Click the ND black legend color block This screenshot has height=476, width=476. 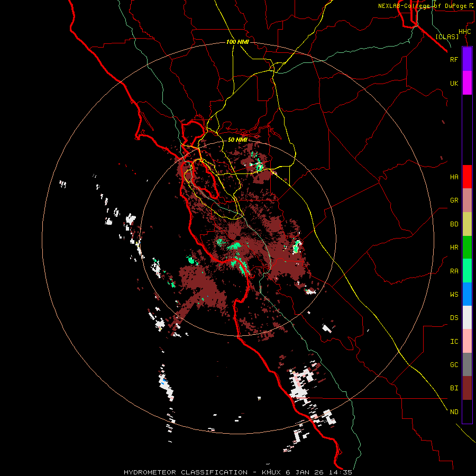click(467, 411)
